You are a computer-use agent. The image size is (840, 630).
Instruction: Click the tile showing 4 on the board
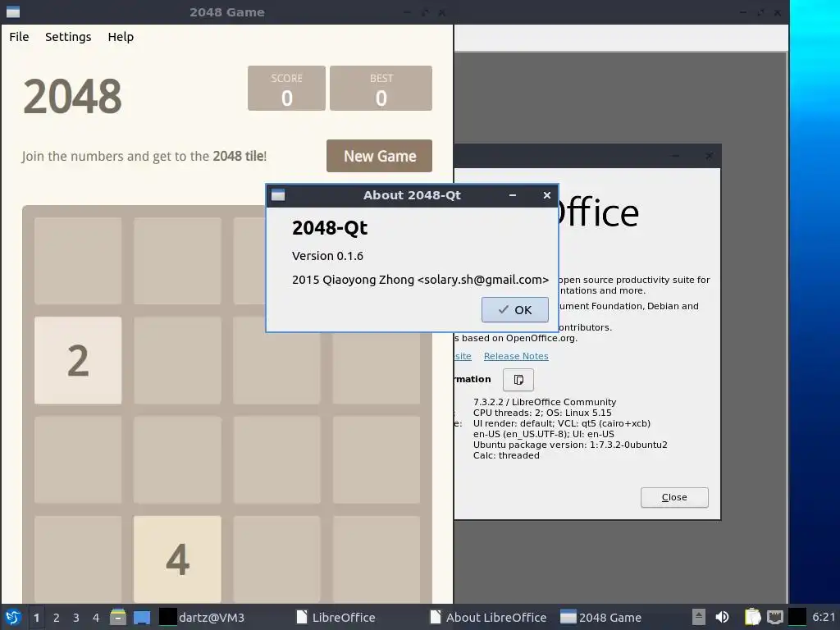click(x=177, y=559)
